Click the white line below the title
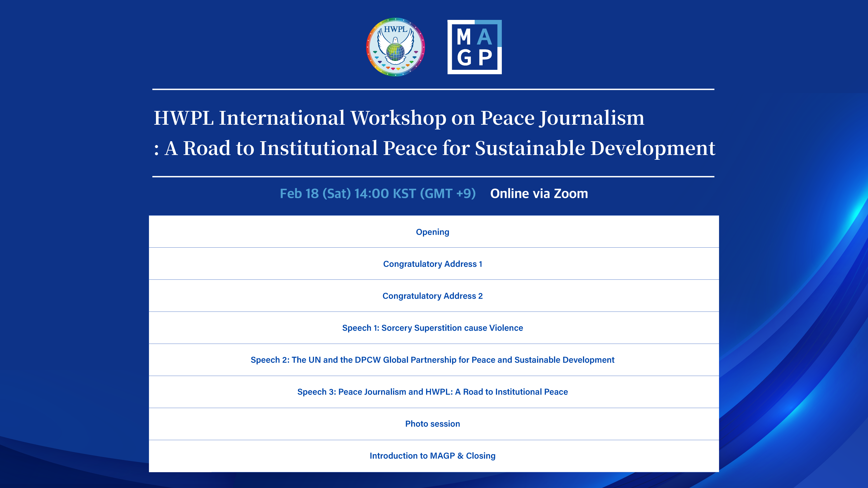868x488 pixels. coord(433,176)
